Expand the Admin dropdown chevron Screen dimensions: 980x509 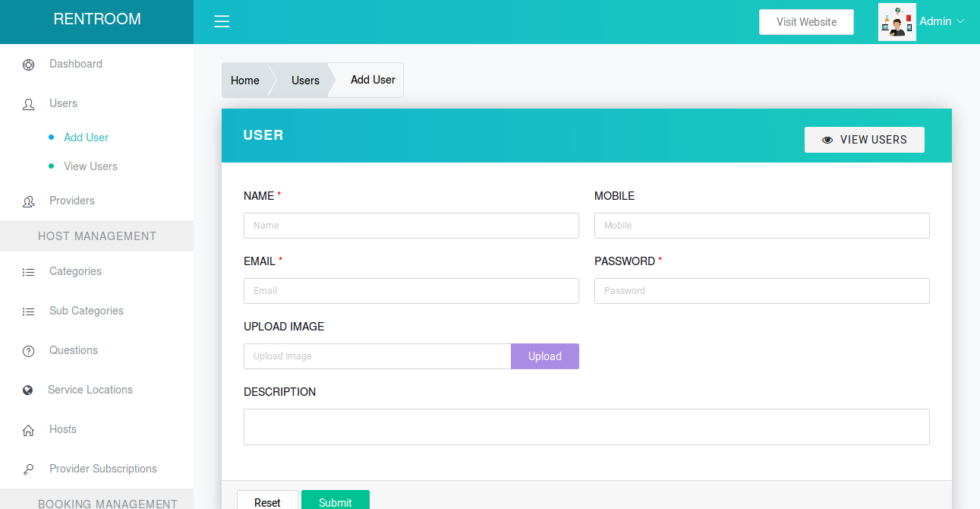tap(960, 21)
